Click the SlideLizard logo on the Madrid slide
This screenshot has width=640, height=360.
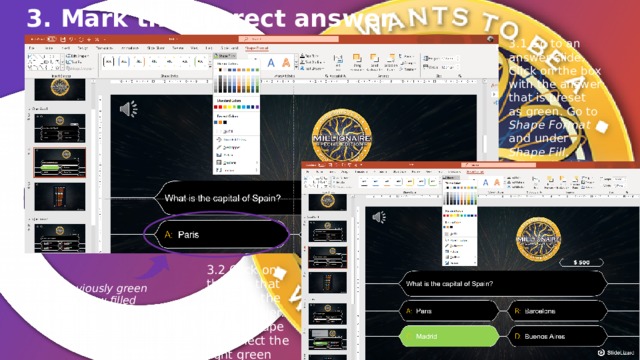616,352
